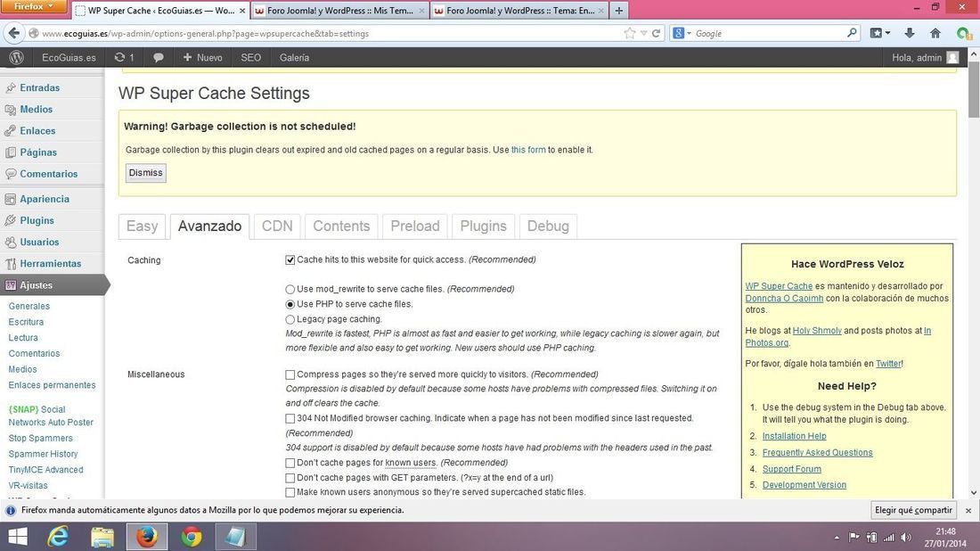
Task: Open a new Firefox tab with plus
Action: [x=619, y=11]
